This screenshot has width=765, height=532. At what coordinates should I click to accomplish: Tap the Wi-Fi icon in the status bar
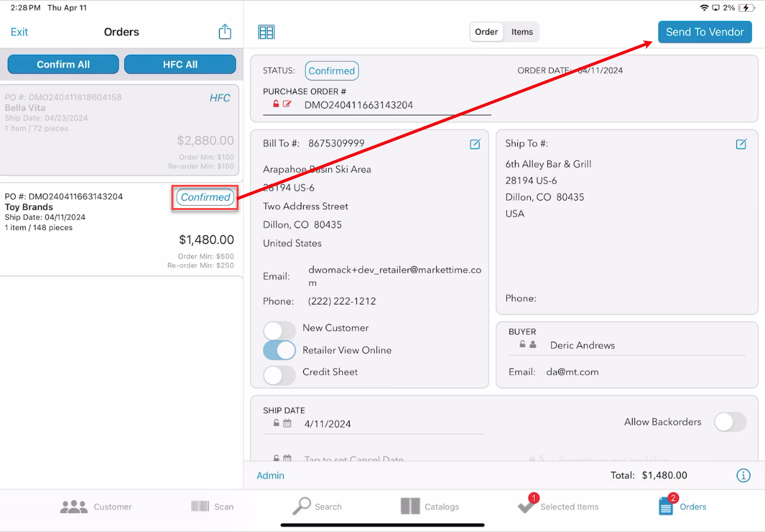(705, 8)
